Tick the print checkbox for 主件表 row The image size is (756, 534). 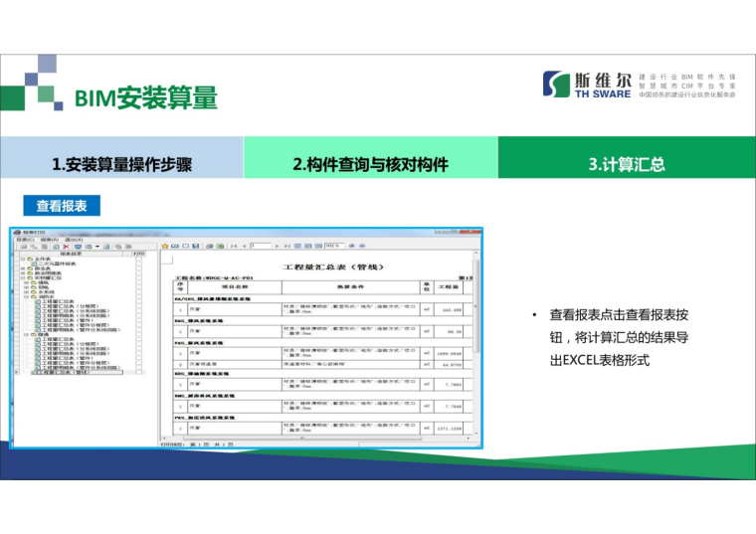[x=139, y=258]
